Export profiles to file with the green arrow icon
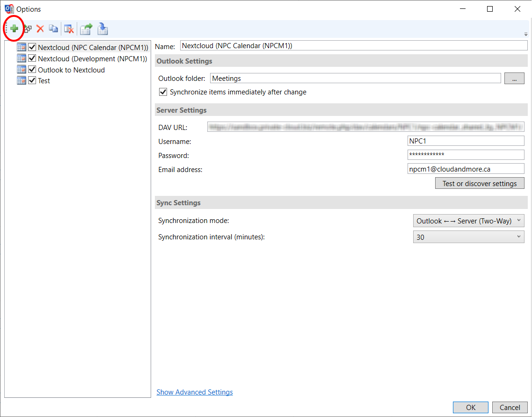The image size is (532, 417). click(86, 29)
